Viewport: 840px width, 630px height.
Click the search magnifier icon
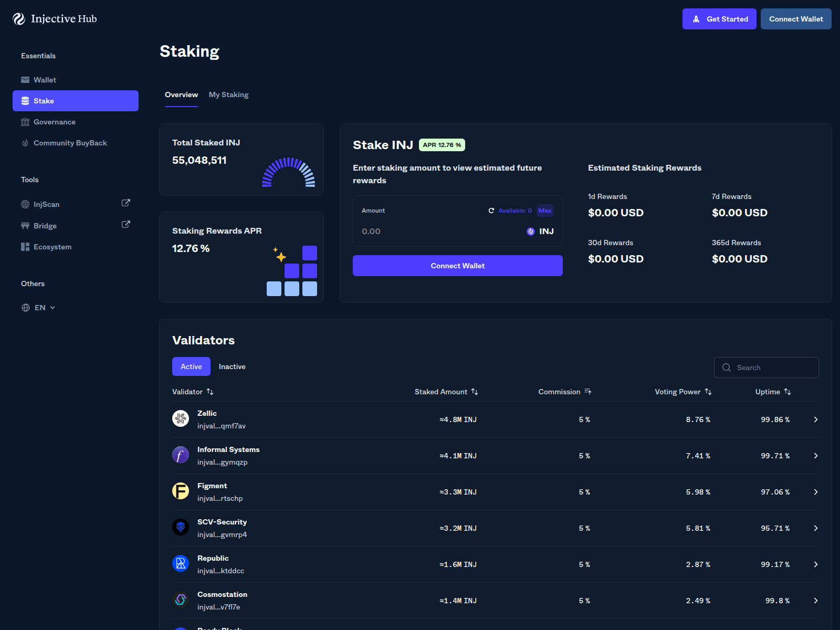coord(727,367)
